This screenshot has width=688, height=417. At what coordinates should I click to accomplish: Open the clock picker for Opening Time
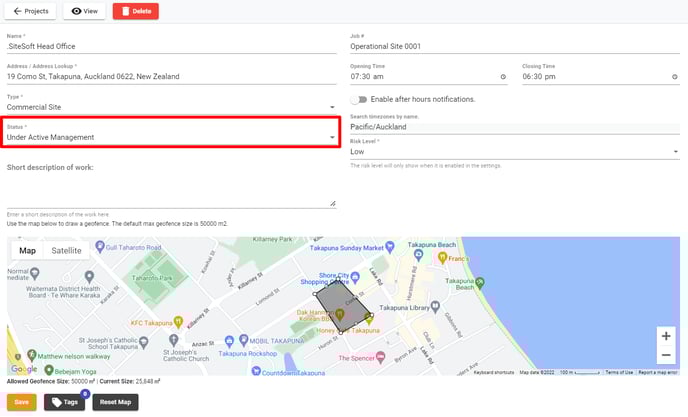pyautogui.click(x=502, y=76)
